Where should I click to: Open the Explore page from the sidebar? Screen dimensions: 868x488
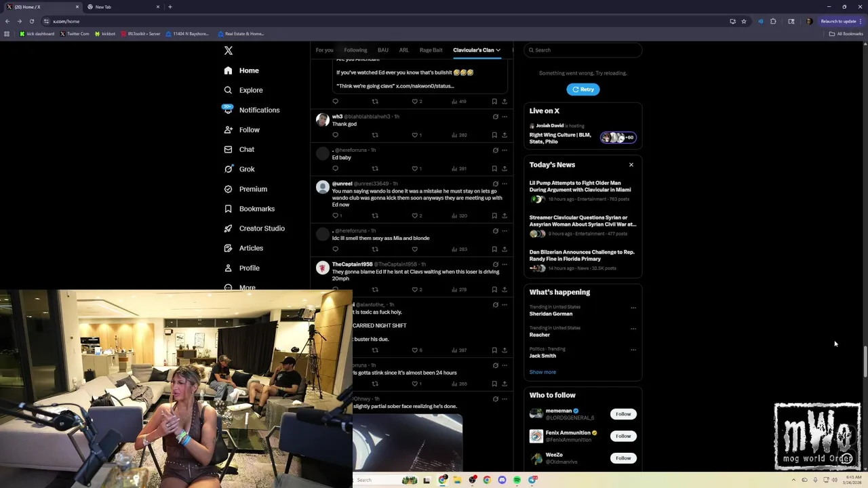243,90
